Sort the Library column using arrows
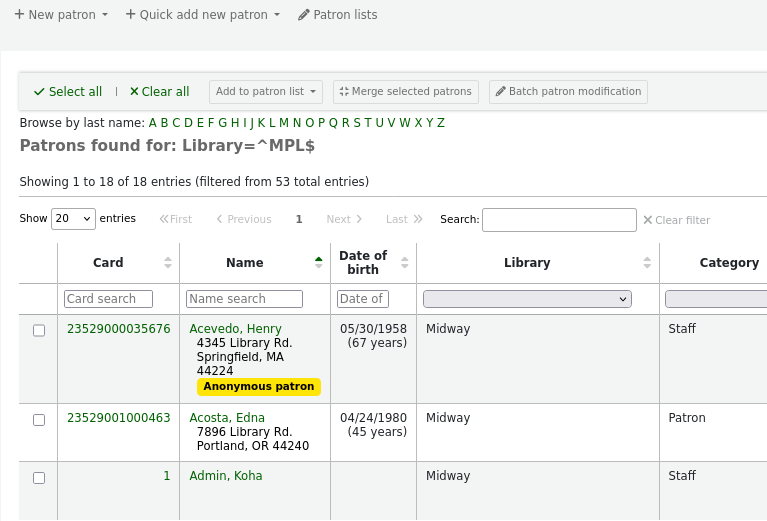Image resolution: width=767 pixels, height=521 pixels. click(647, 263)
